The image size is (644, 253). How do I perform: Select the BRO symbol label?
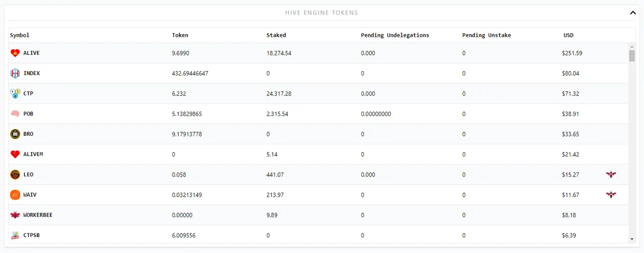(28, 134)
